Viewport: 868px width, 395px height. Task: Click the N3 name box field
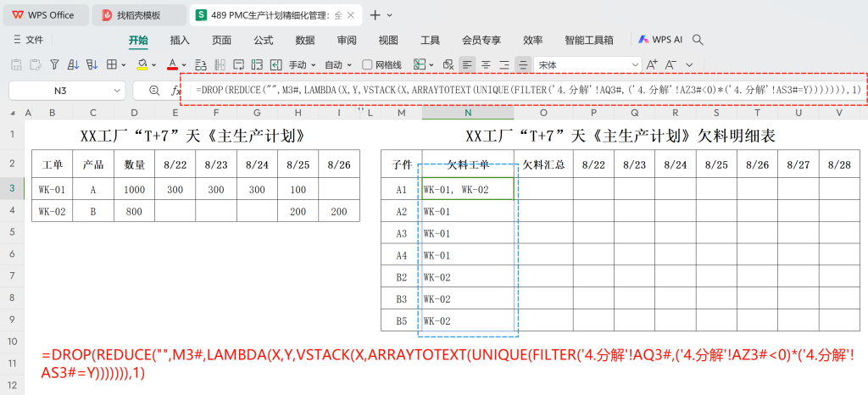(x=58, y=90)
